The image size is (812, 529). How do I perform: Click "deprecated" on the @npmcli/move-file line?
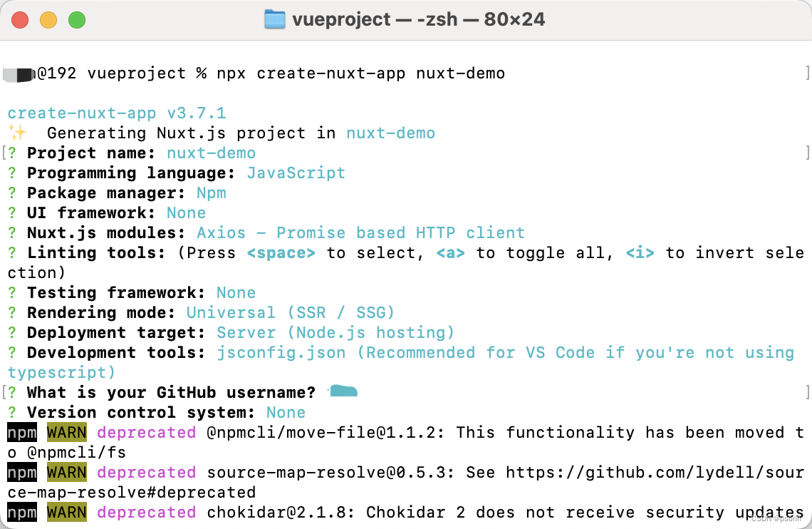pyautogui.click(x=147, y=433)
